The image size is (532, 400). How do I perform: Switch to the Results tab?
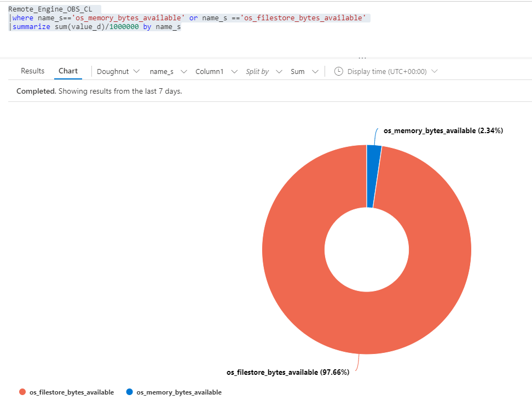[32, 71]
